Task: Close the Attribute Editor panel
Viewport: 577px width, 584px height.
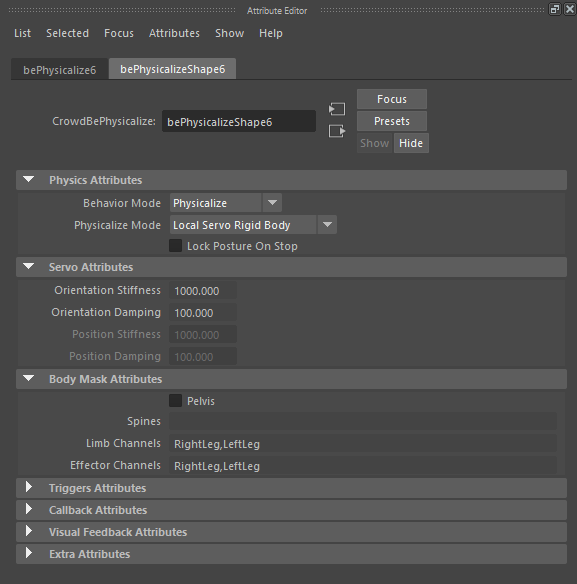Action: [570, 9]
